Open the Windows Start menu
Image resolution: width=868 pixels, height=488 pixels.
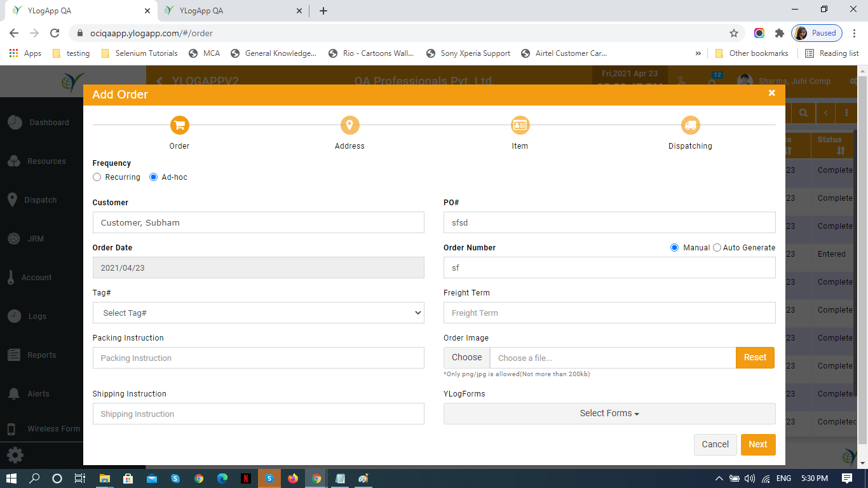(x=12, y=478)
